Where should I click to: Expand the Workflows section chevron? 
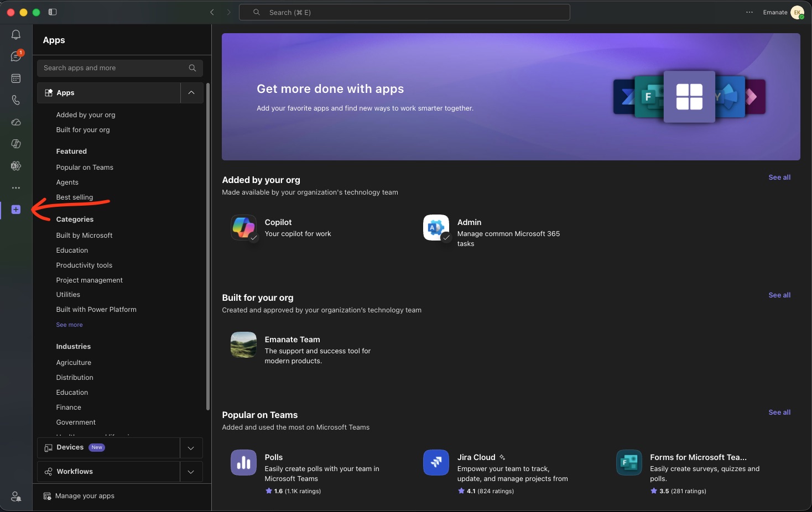[191, 472]
